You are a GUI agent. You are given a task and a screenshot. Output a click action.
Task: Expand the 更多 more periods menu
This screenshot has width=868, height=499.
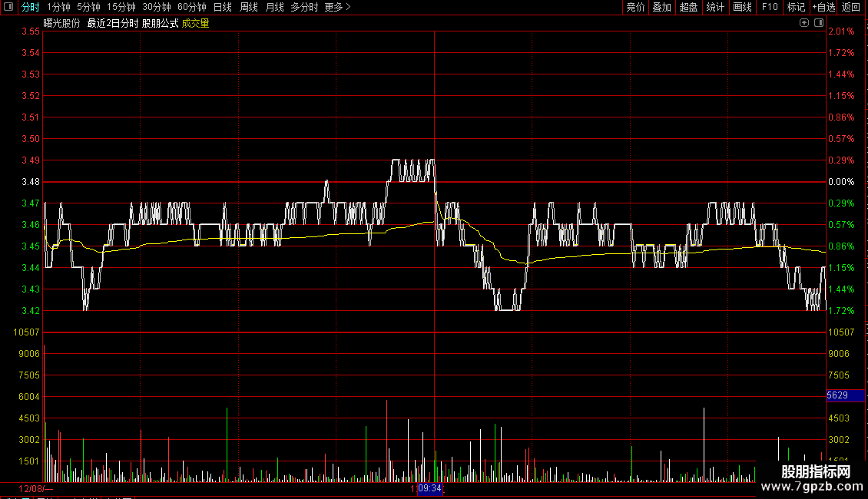click(x=338, y=7)
